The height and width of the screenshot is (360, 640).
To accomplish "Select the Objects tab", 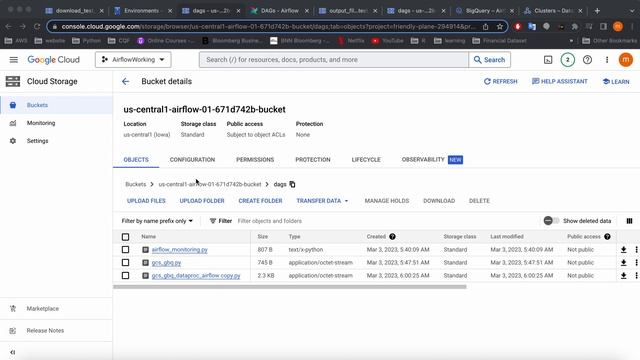I will (x=136, y=160).
